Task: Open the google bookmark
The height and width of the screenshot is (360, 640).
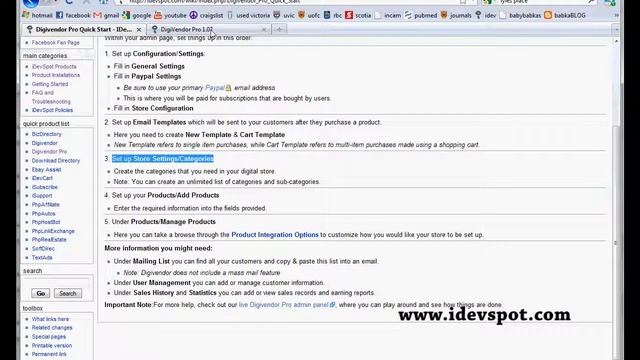Action: 137,16
